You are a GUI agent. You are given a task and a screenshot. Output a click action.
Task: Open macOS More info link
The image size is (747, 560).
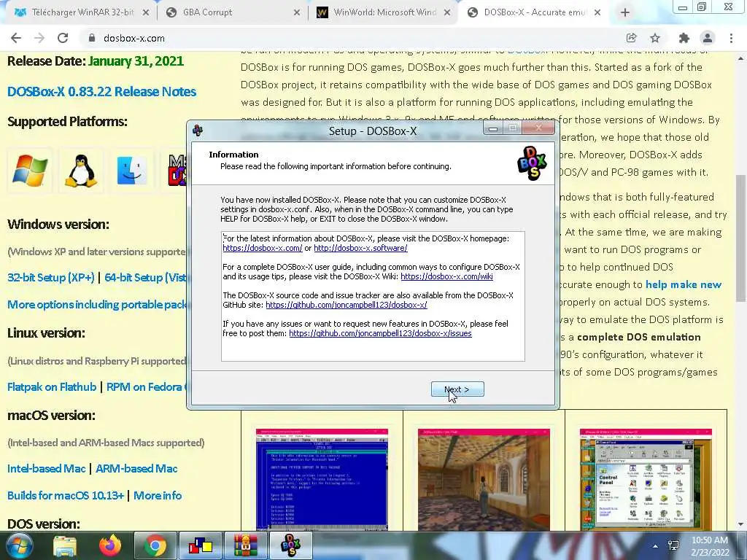158,495
